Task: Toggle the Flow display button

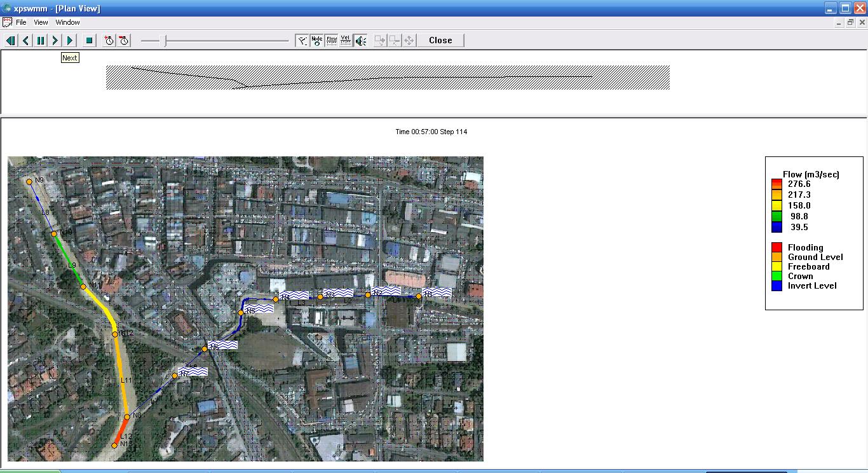Action: [x=332, y=41]
